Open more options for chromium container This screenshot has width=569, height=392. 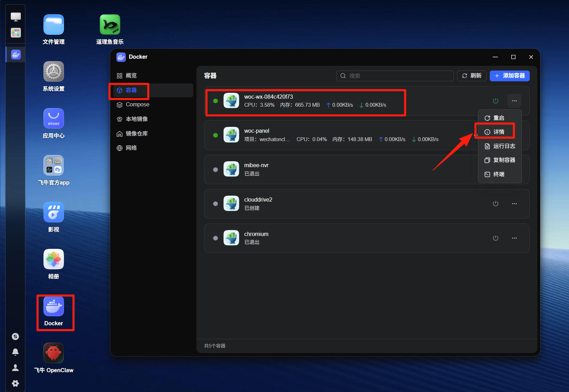pyautogui.click(x=514, y=238)
